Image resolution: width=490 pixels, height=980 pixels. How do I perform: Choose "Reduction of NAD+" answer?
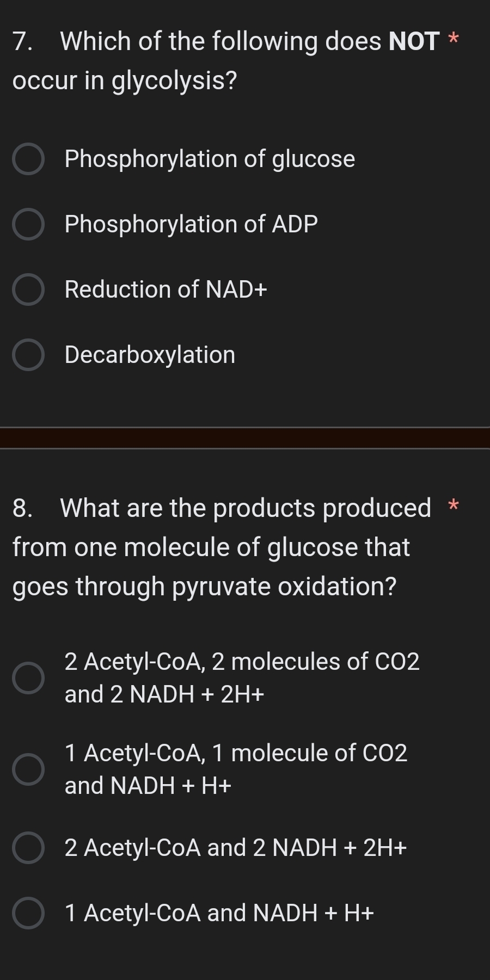(x=29, y=290)
